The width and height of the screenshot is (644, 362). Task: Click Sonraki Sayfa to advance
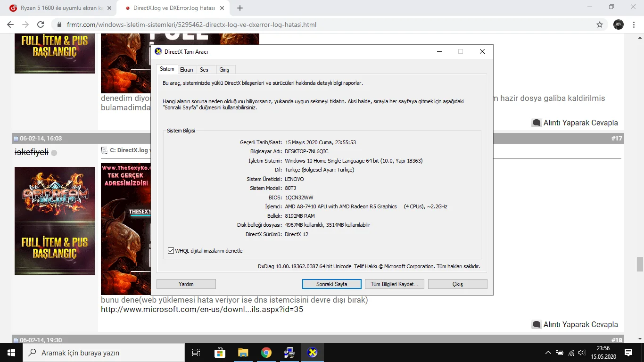(332, 284)
